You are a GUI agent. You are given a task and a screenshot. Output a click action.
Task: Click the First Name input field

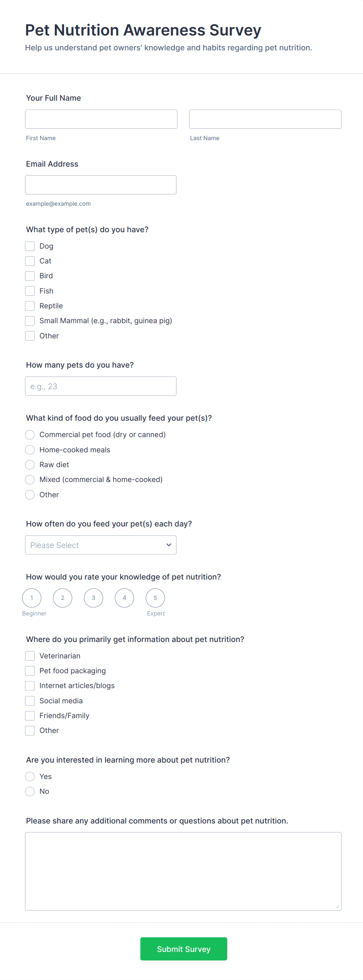(101, 119)
